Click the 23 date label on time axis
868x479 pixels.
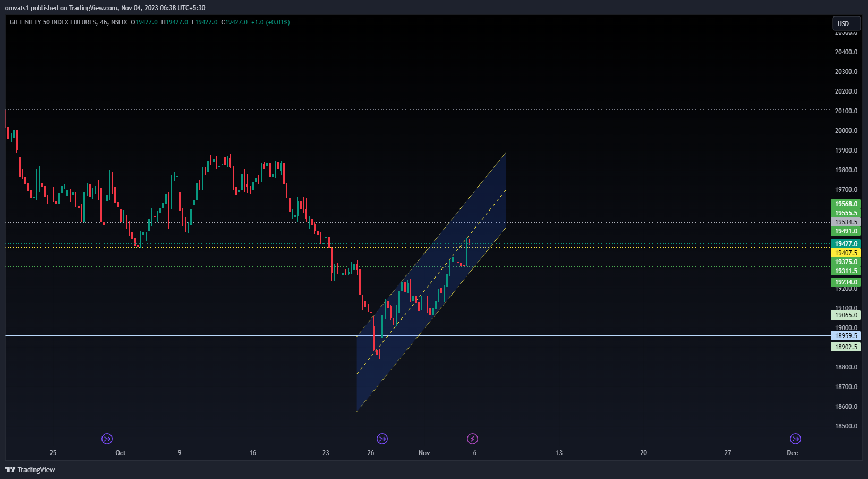tap(326, 453)
